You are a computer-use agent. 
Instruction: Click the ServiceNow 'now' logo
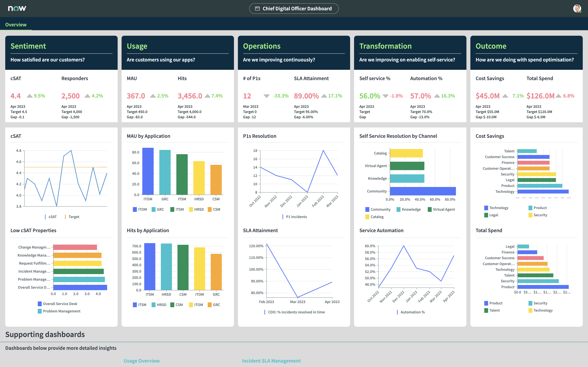(x=17, y=9)
